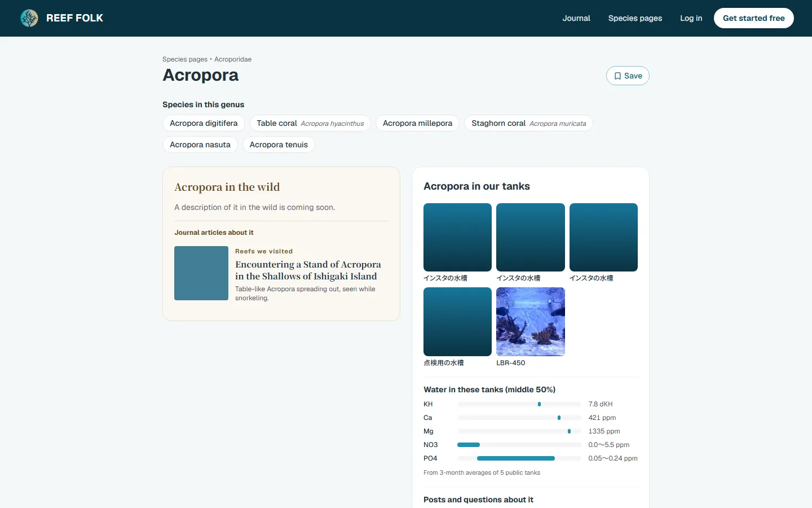Select the Acropora nasuta chip

[200, 144]
